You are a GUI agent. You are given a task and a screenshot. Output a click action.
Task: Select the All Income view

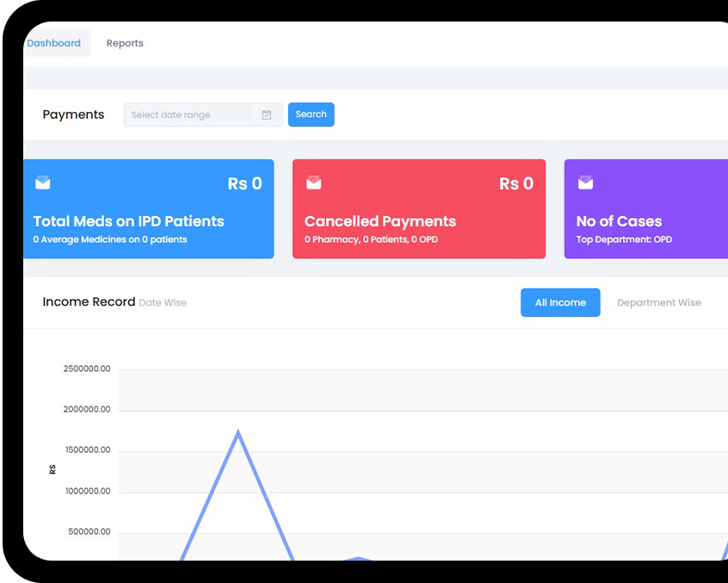560,302
